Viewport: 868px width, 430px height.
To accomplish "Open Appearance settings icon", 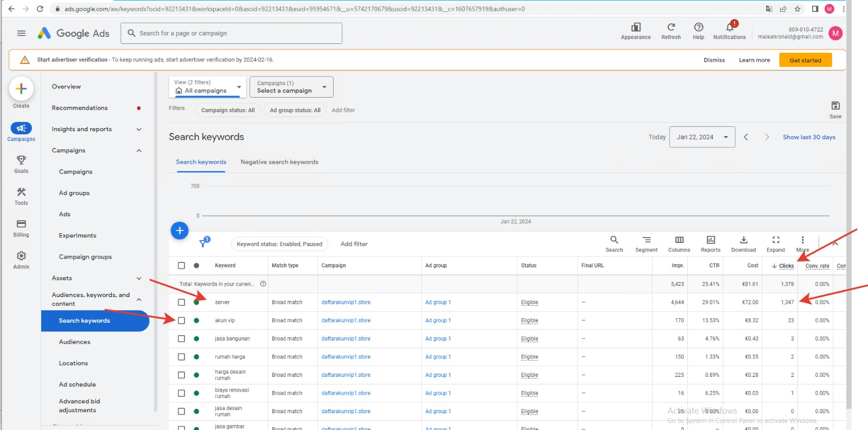I will 636,27.
